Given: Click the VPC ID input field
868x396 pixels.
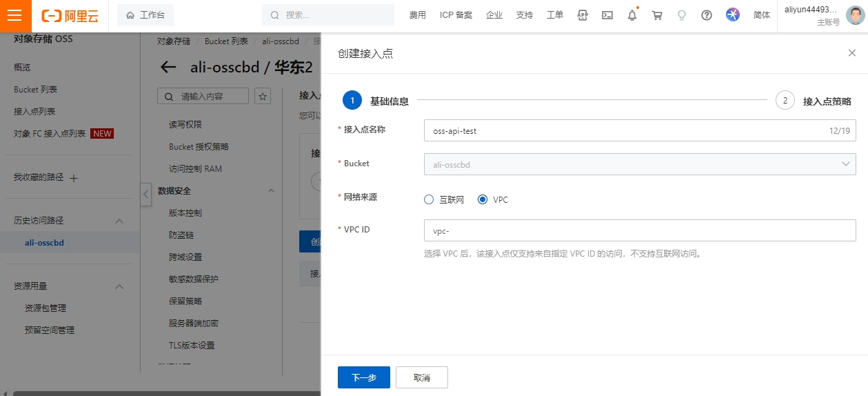Looking at the screenshot, I should [x=639, y=230].
